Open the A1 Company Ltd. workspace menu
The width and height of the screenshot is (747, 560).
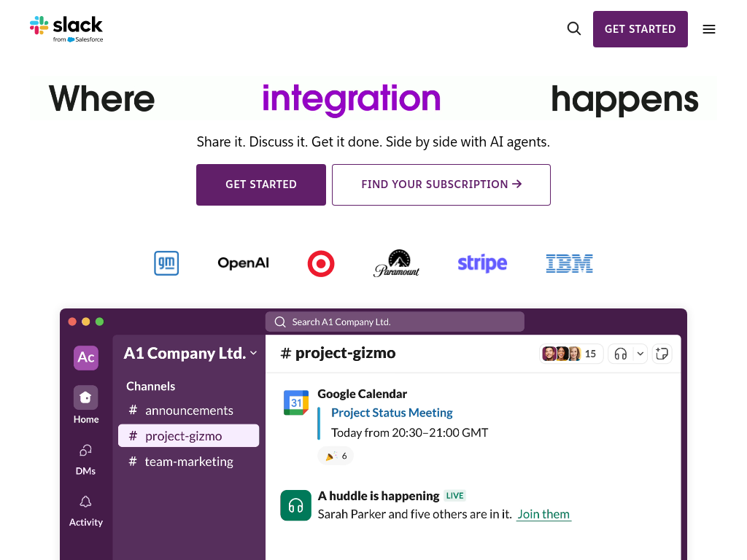click(x=189, y=353)
